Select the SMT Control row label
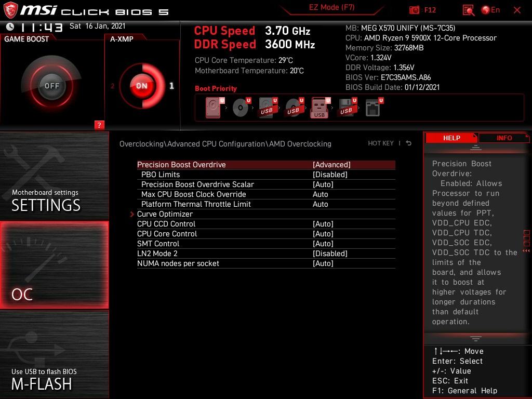 (158, 243)
